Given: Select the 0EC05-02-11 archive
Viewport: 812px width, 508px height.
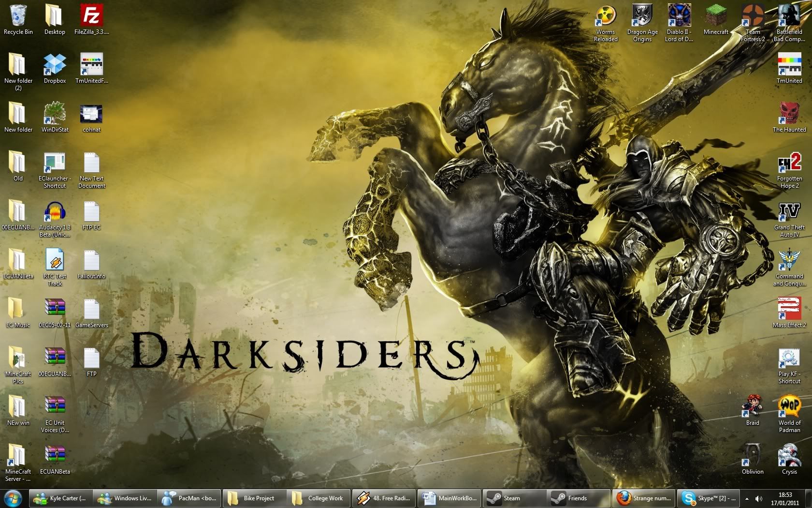Looking at the screenshot, I should [x=55, y=313].
